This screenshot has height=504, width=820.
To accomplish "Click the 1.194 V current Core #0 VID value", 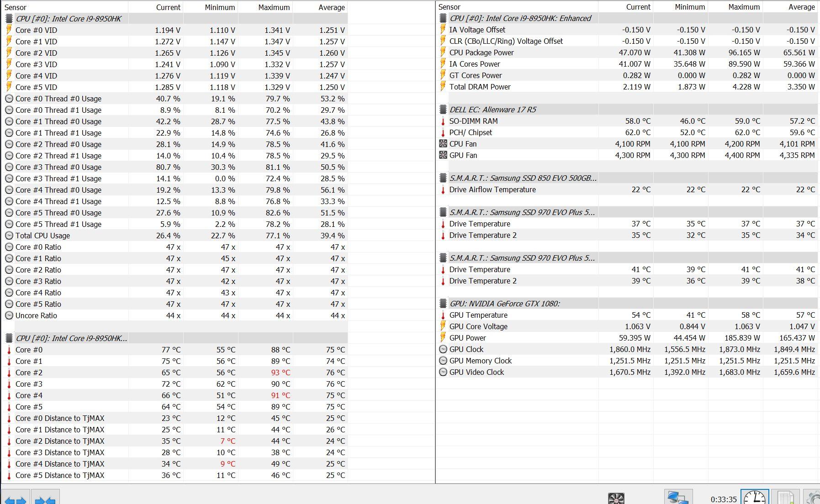I will [168, 30].
